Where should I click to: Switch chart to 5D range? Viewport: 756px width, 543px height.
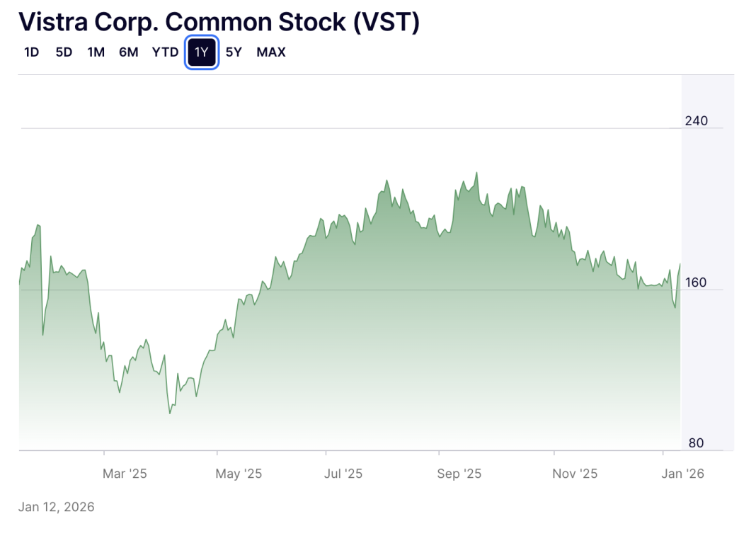[x=64, y=52]
